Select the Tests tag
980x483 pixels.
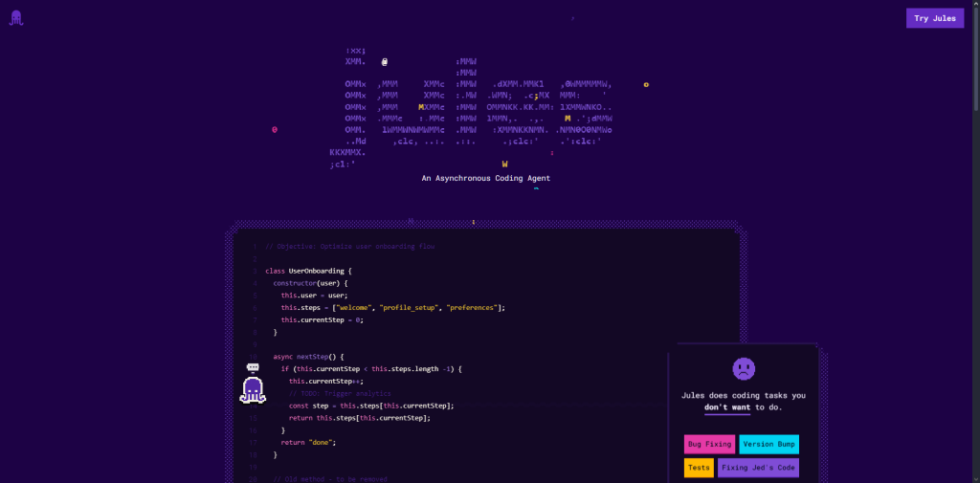(699, 468)
